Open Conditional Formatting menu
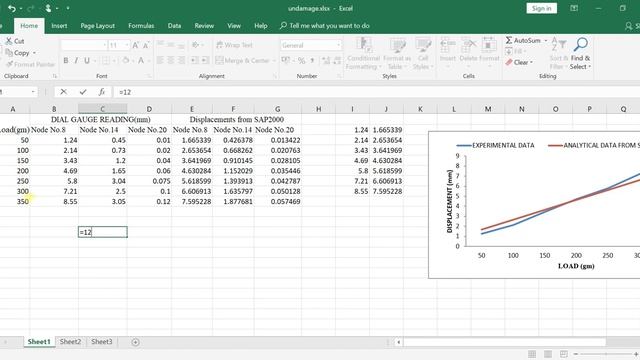The width and height of the screenshot is (640, 360). click(363, 54)
